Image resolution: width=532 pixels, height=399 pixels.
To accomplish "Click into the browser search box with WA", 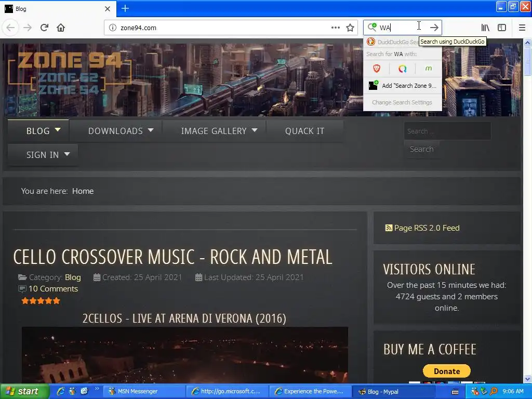I will [x=402, y=28].
